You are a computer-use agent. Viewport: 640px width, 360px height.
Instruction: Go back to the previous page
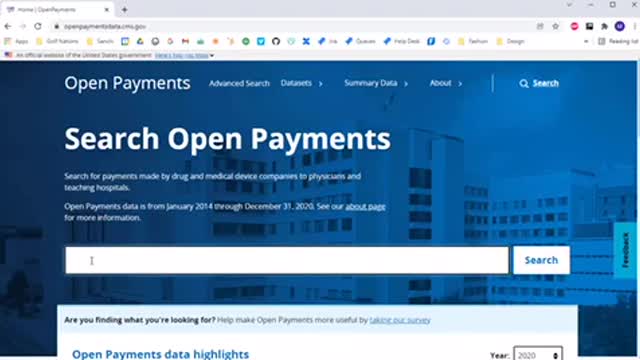click(x=8, y=26)
